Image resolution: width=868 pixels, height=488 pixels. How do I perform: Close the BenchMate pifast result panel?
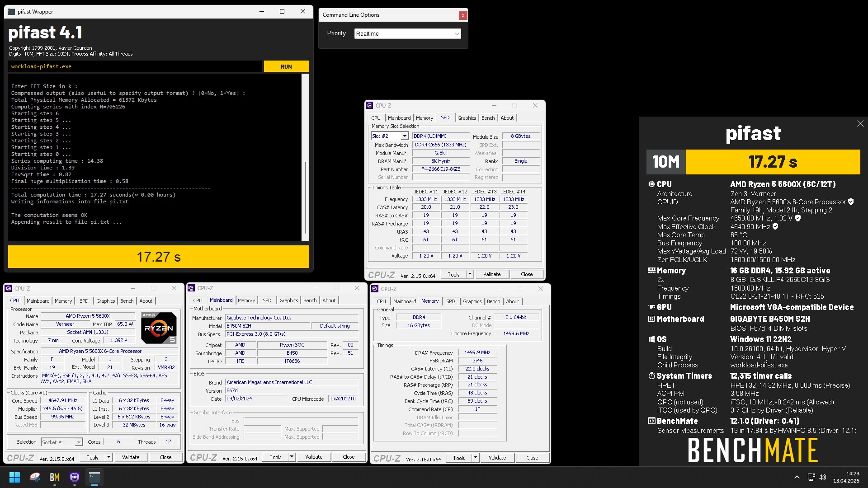(860, 124)
